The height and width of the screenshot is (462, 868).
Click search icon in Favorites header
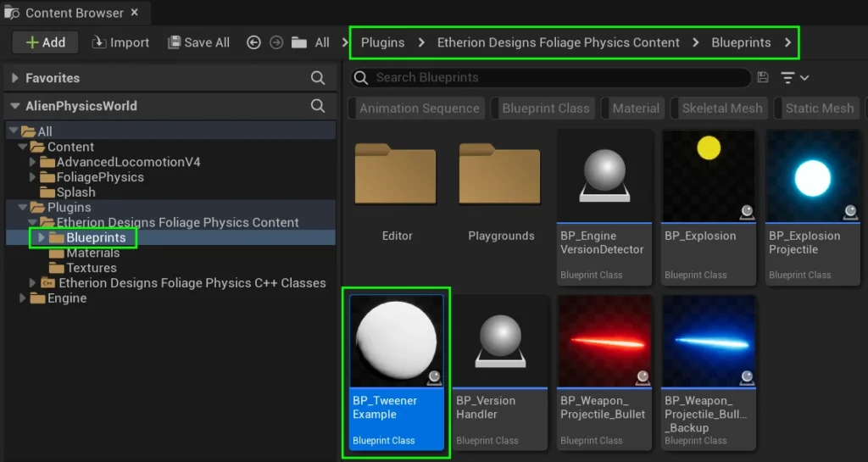click(x=318, y=78)
